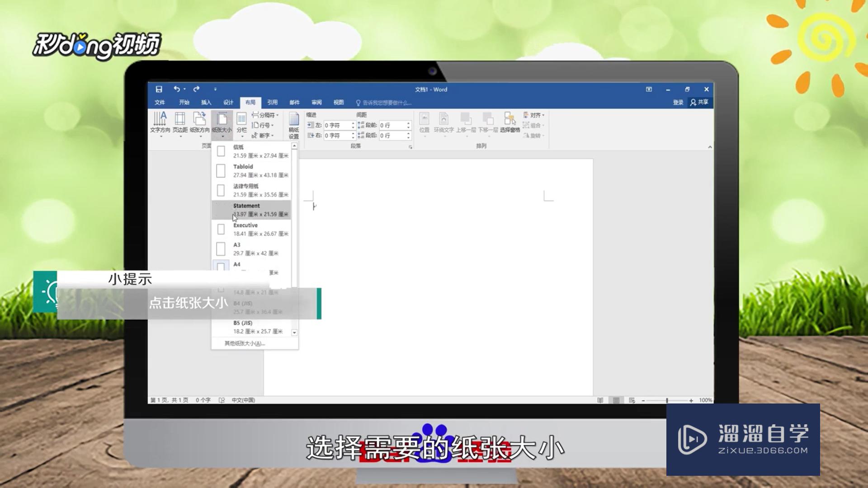868x488 pixels.
Task: Click the 分栏 columns tool
Action: pos(241,123)
